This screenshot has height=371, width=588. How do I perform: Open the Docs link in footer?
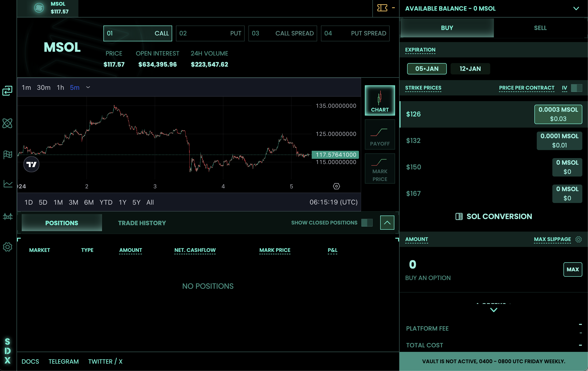click(30, 362)
